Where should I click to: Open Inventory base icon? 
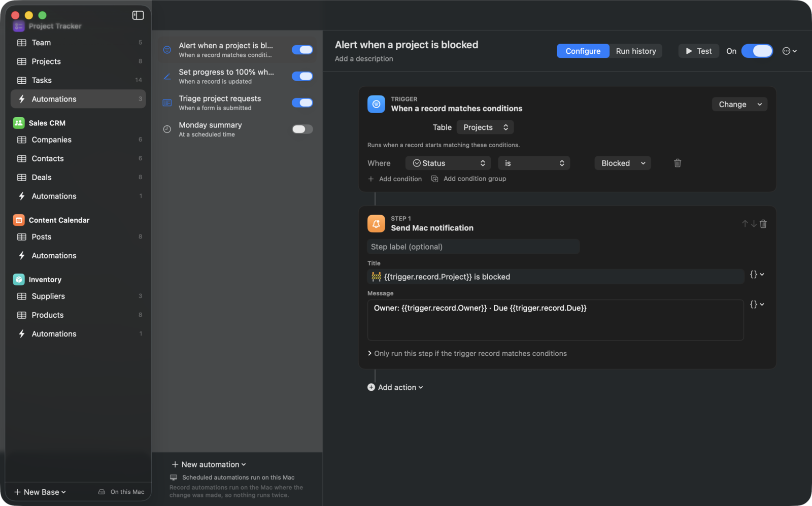click(x=19, y=279)
